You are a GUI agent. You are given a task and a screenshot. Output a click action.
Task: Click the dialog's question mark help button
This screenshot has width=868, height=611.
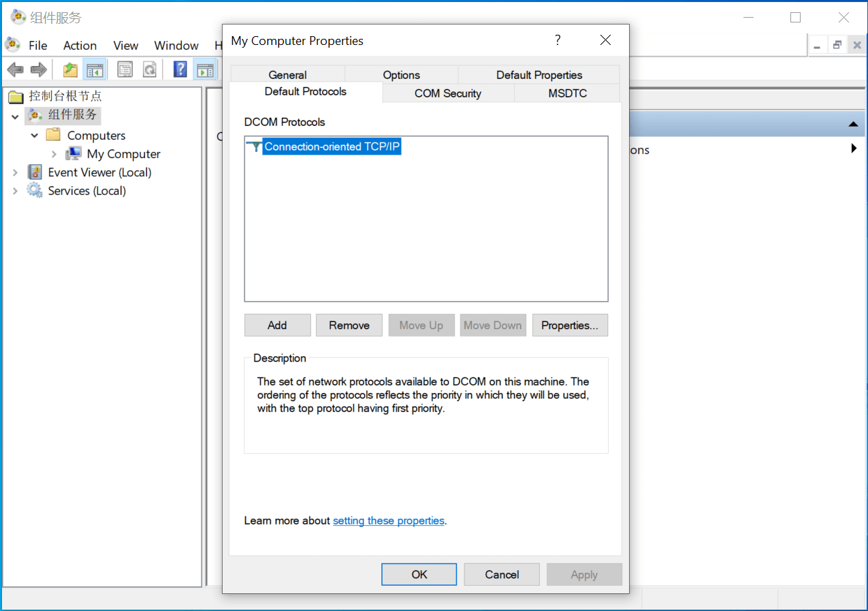pos(558,40)
